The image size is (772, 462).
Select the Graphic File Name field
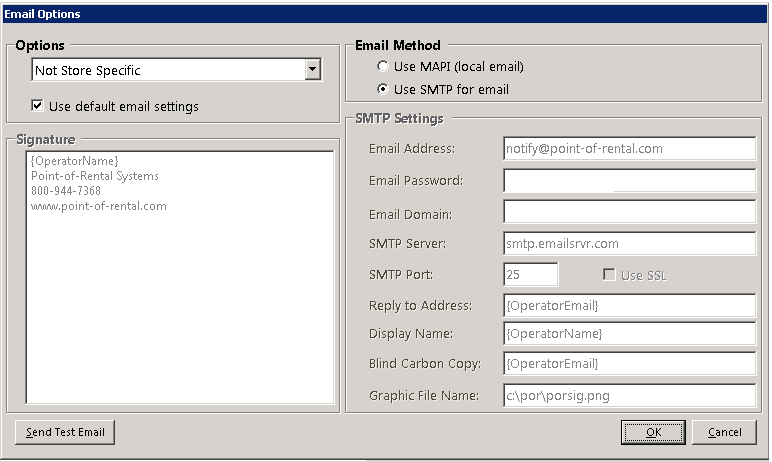click(629, 396)
